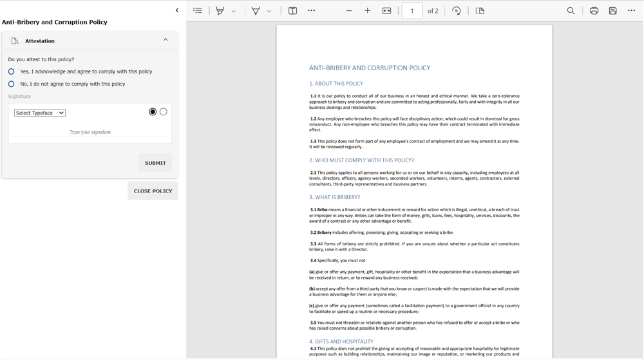Select 'Yes, I acknowledge and agree' option
This screenshot has width=644, height=360.
pyautogui.click(x=12, y=71)
